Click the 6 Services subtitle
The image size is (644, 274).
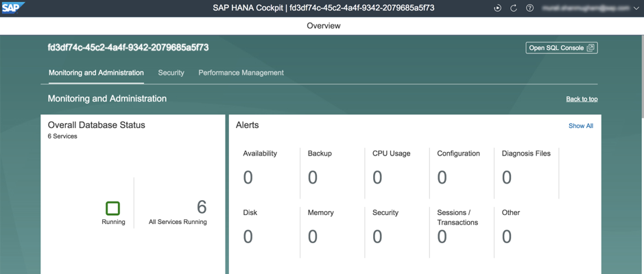[x=62, y=136]
